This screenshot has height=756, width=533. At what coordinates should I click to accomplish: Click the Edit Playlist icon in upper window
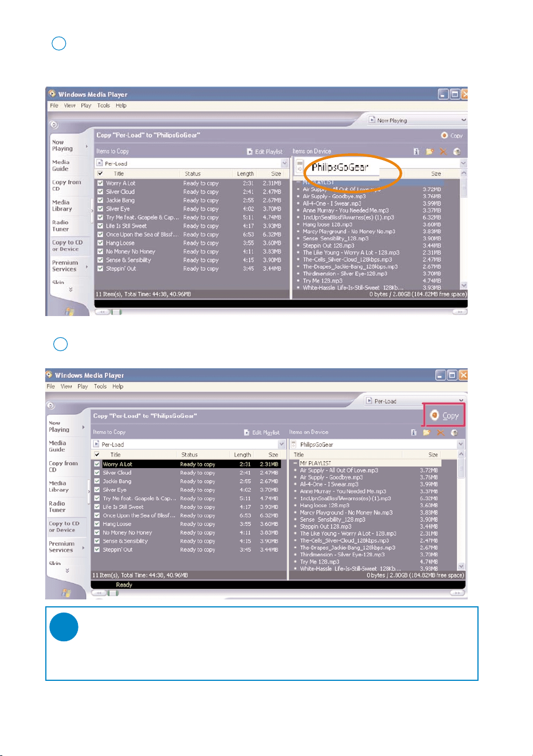(x=250, y=151)
